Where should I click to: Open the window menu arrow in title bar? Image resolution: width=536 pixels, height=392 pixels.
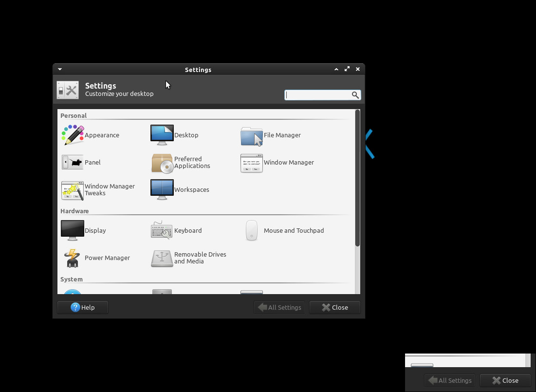[59, 70]
